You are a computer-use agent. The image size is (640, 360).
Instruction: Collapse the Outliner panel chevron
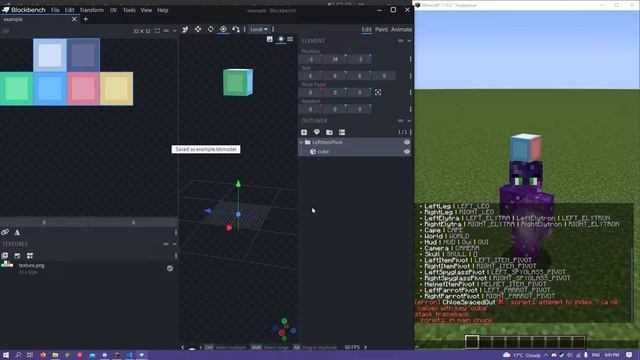click(409, 121)
